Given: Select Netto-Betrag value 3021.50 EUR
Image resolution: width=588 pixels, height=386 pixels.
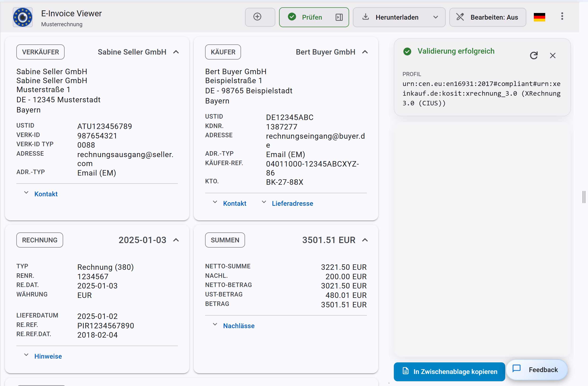Looking at the screenshot, I should (344, 286).
